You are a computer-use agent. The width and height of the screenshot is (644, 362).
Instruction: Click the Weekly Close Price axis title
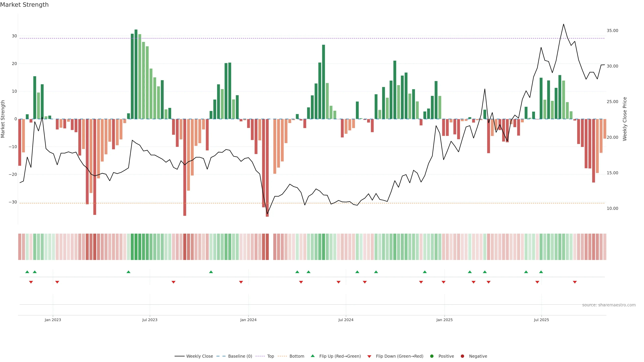[x=625, y=119]
